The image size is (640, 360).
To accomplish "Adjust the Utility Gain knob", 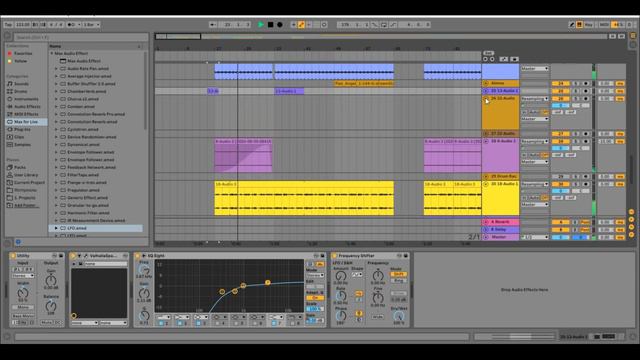I will [51, 280].
